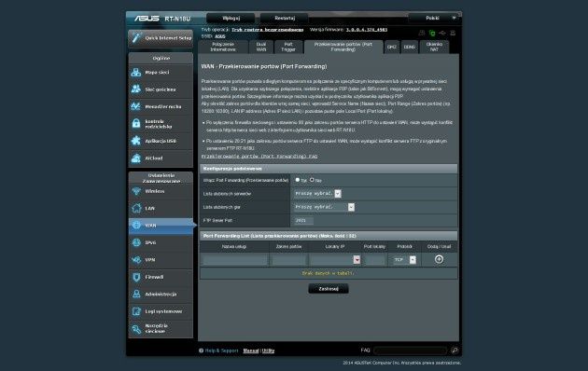Viewport: 588px width, 371px height.
Task: Open the Mapa sieci network map icon
Action: (x=135, y=73)
